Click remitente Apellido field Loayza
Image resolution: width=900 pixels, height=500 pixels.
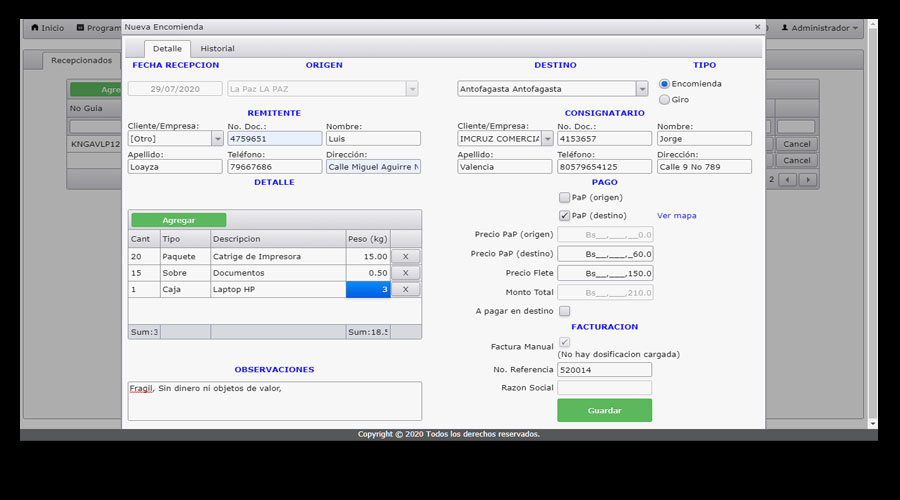click(x=175, y=167)
